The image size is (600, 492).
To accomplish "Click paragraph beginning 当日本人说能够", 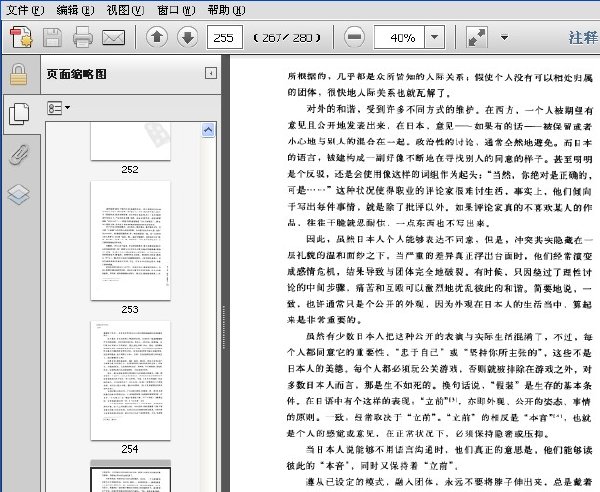I will pyautogui.click(x=439, y=458).
